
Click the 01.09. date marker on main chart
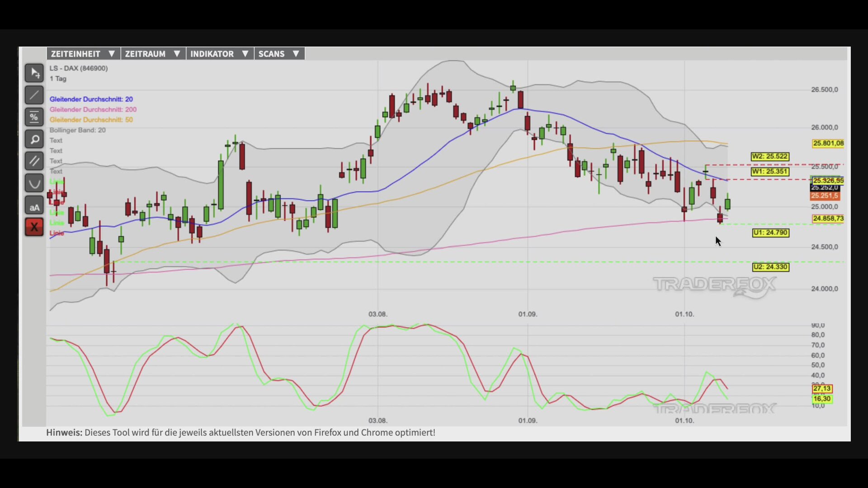pos(528,314)
